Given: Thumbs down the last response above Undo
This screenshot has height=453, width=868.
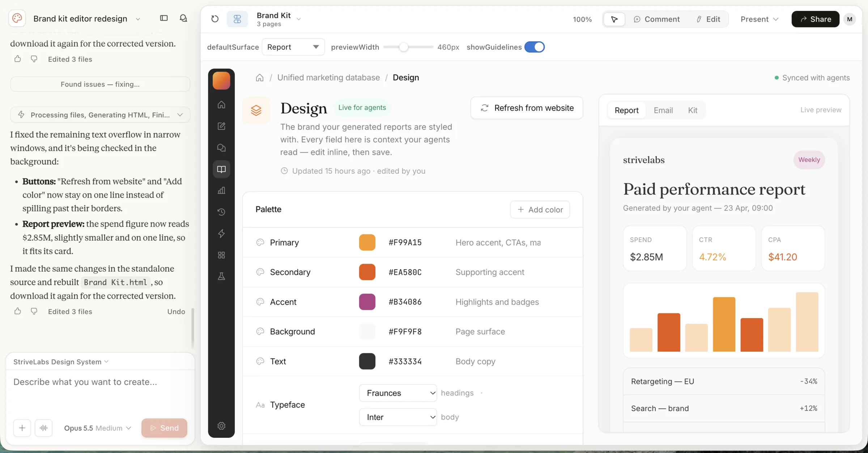Looking at the screenshot, I should pyautogui.click(x=34, y=311).
